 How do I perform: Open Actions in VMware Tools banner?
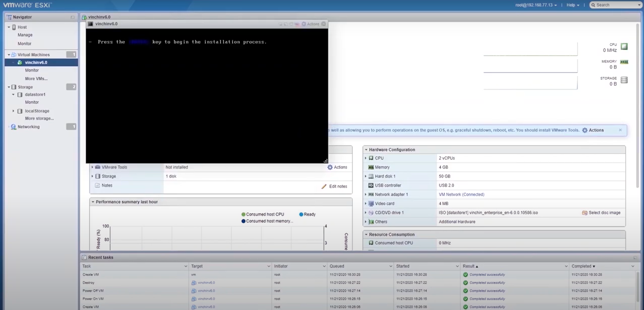(593, 130)
